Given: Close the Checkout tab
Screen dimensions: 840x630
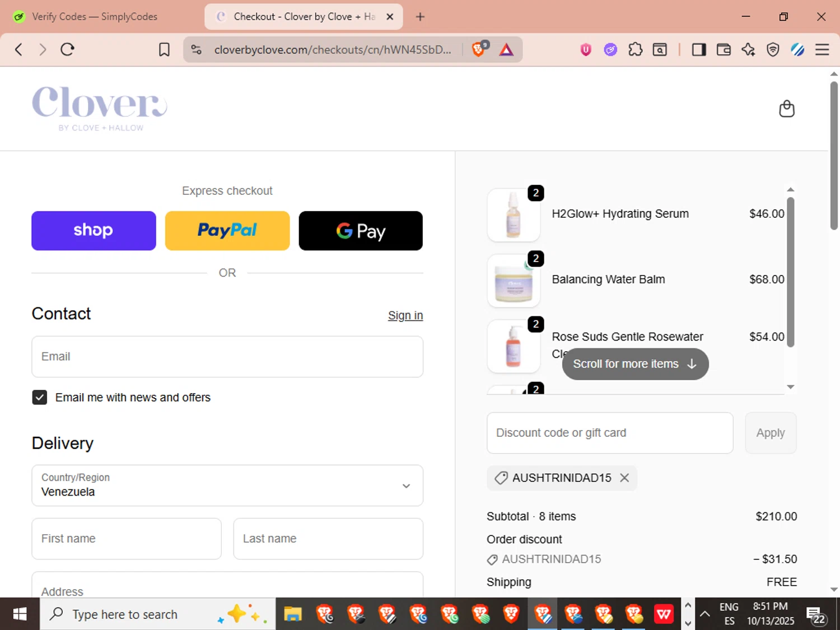Looking at the screenshot, I should click(x=390, y=17).
